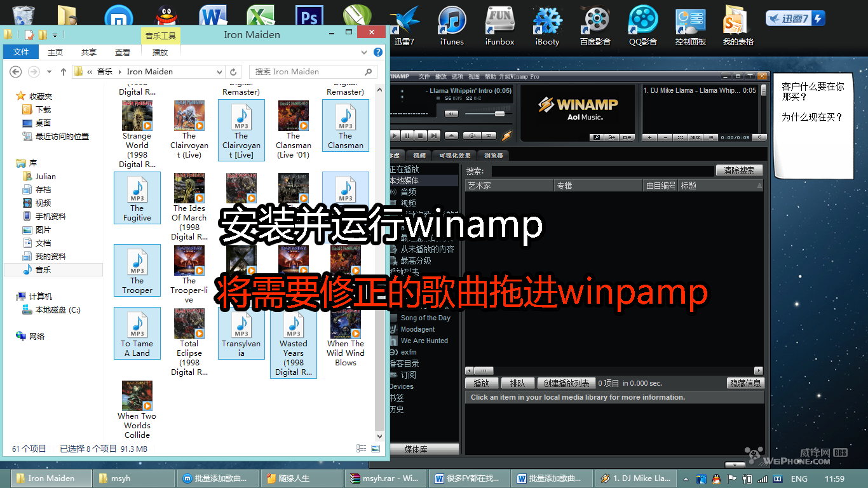Toggle repeat in Winamp
The image size is (868, 488).
click(489, 135)
